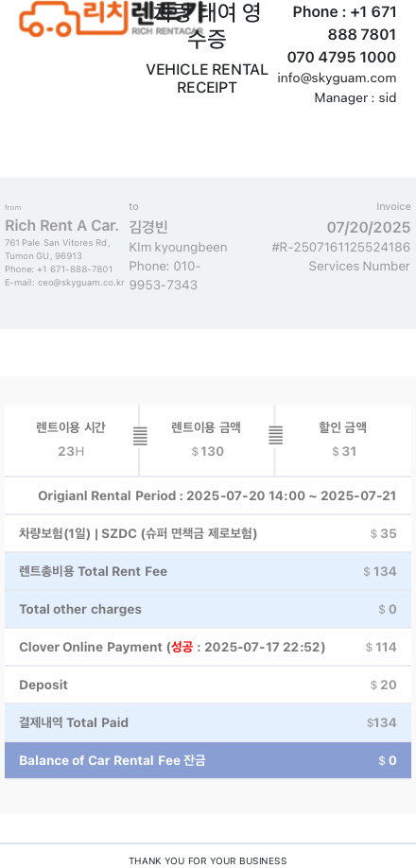
Task: Click the 23H rental time cell
Action: [x=71, y=440]
